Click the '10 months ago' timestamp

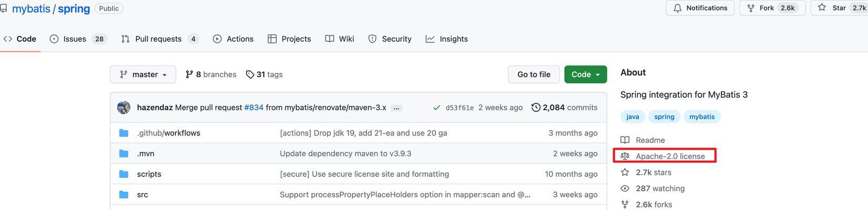click(x=571, y=174)
